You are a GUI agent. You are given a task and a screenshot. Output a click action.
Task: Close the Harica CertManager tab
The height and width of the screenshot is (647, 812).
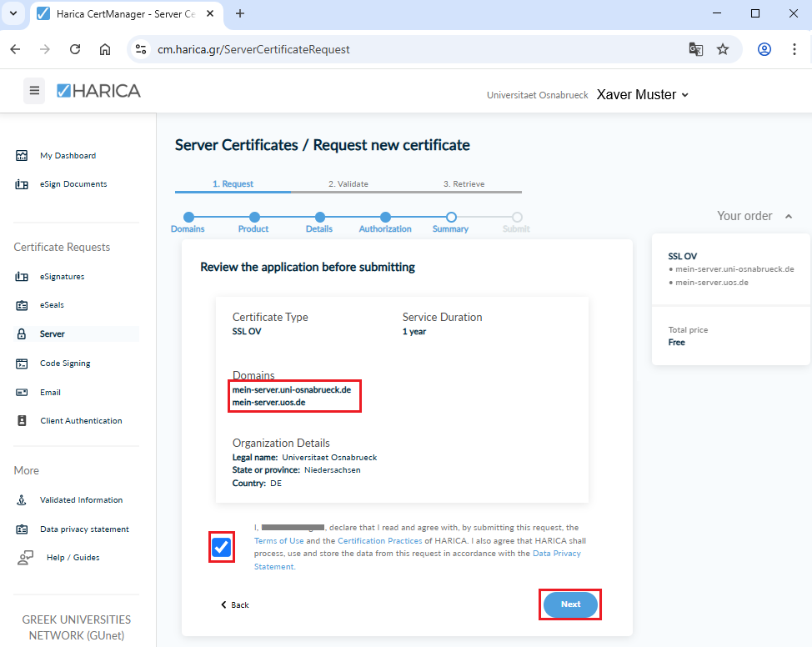point(210,13)
